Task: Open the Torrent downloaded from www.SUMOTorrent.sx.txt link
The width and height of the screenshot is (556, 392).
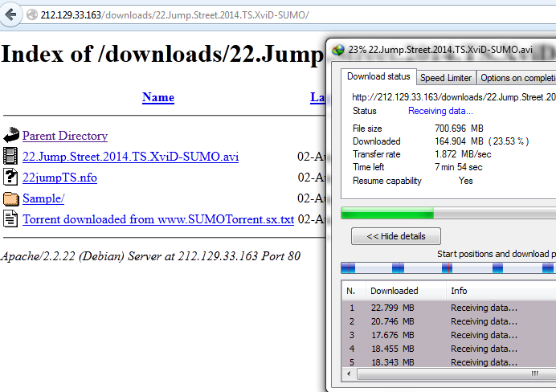Action: point(158,219)
